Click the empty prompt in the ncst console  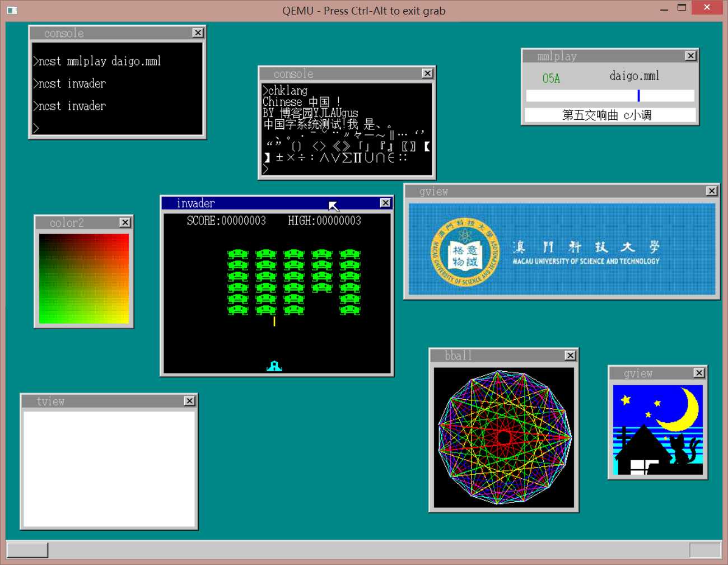point(36,128)
